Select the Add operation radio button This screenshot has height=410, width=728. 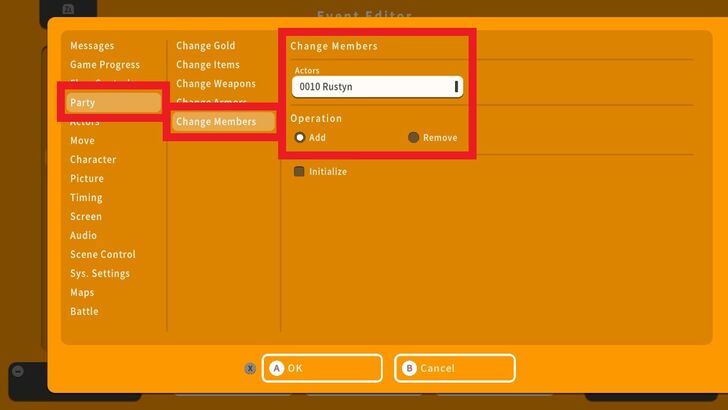[x=300, y=138]
